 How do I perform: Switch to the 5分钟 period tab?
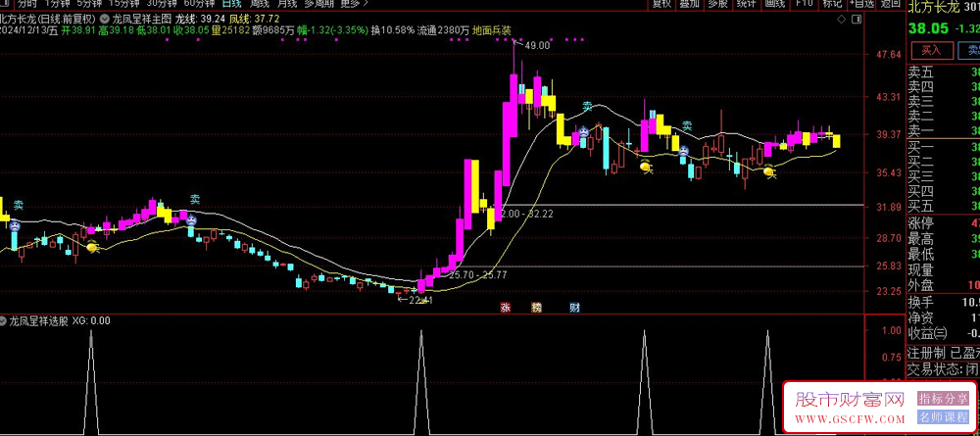[x=88, y=3]
